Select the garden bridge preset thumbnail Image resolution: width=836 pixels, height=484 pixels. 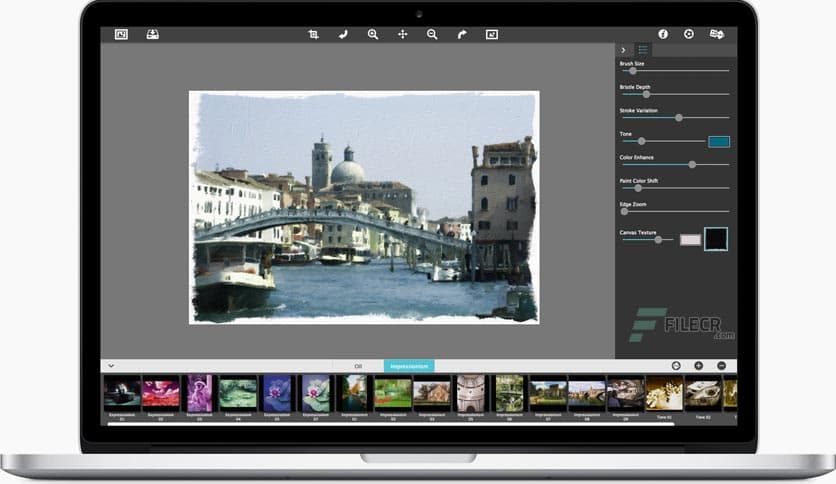click(x=509, y=393)
